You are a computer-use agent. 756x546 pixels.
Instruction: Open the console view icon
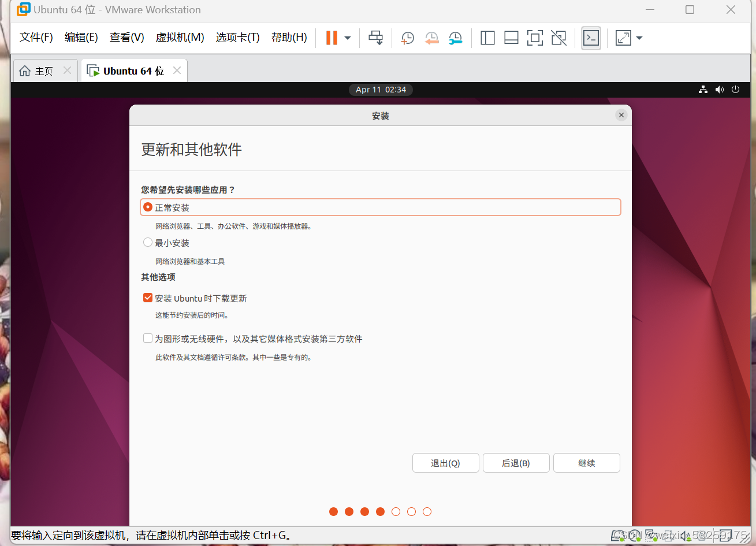click(591, 38)
